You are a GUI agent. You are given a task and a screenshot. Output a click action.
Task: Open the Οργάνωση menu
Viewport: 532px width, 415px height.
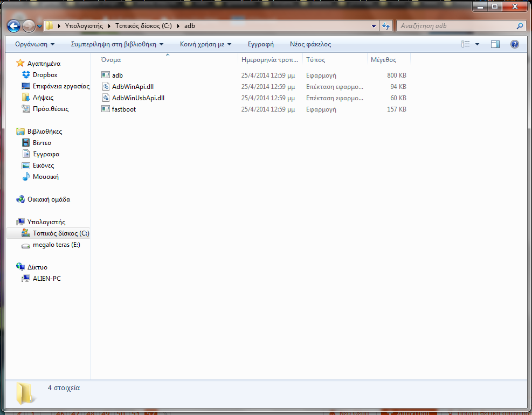(34, 44)
